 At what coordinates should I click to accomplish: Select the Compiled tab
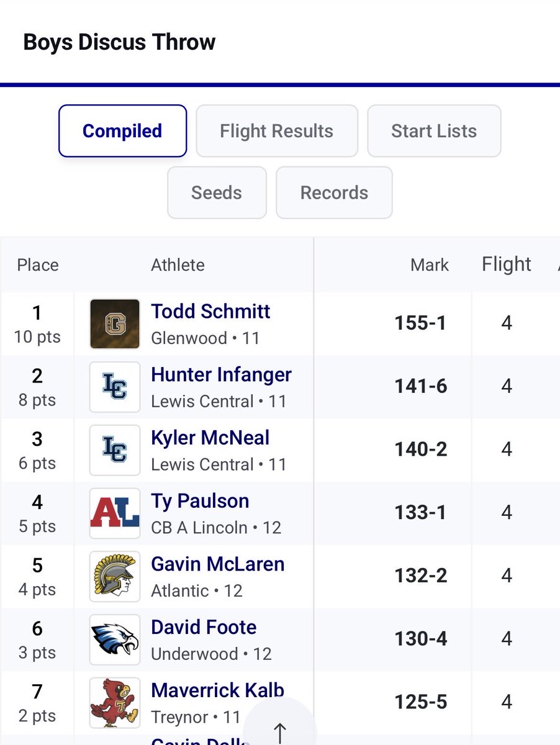(x=122, y=131)
